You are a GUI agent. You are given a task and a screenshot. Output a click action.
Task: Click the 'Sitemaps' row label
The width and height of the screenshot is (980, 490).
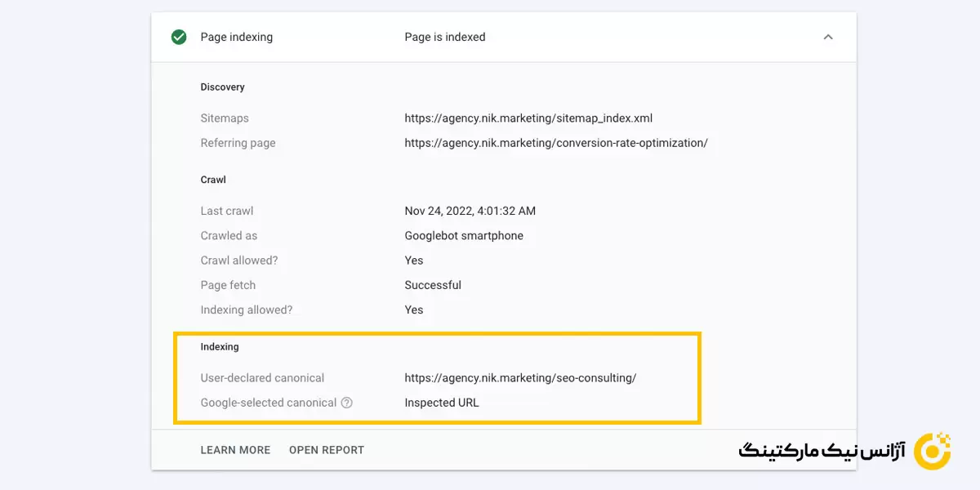click(225, 118)
